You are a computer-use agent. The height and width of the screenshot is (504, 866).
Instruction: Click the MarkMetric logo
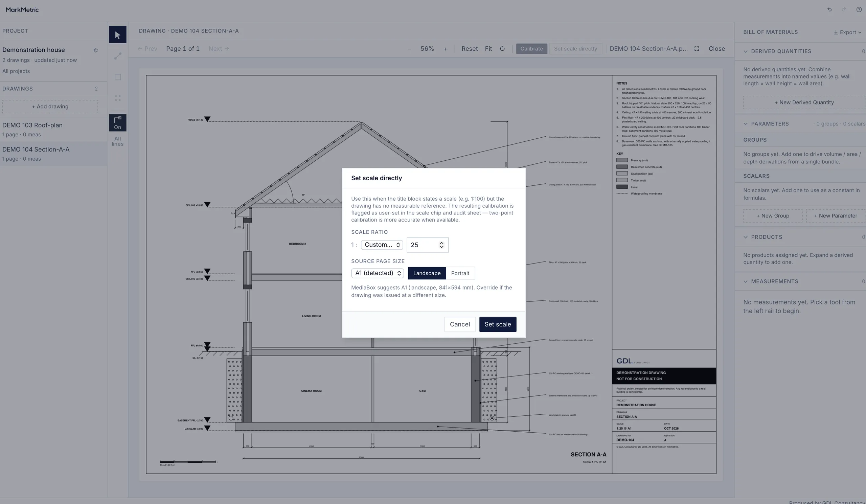(x=22, y=9)
